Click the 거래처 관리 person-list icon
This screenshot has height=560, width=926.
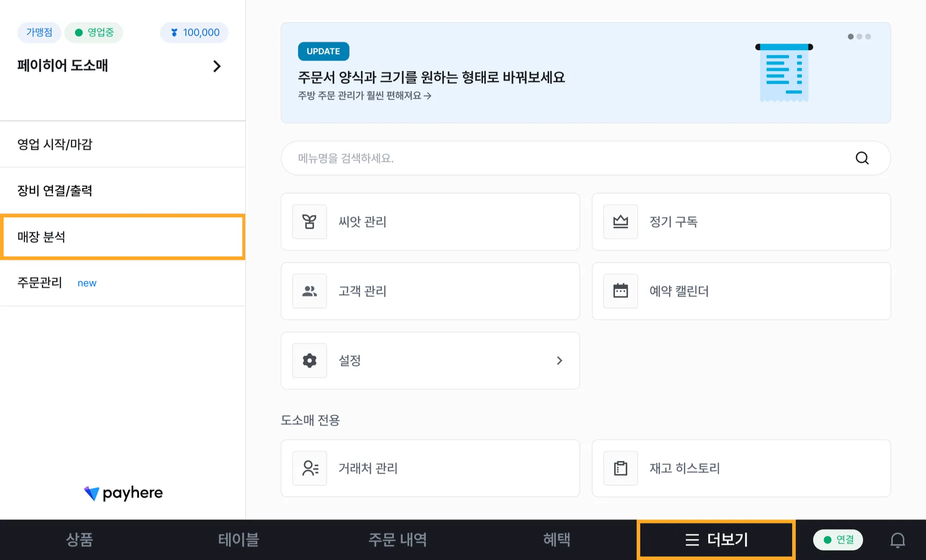pos(309,468)
